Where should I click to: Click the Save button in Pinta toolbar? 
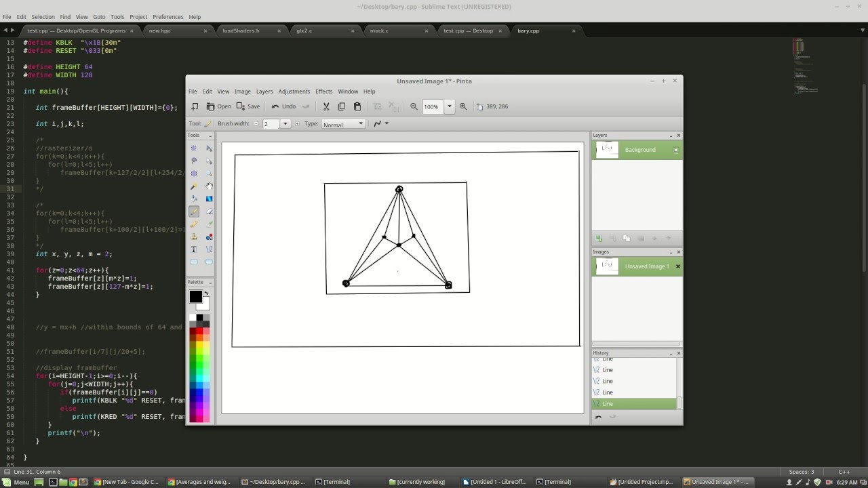(x=248, y=106)
